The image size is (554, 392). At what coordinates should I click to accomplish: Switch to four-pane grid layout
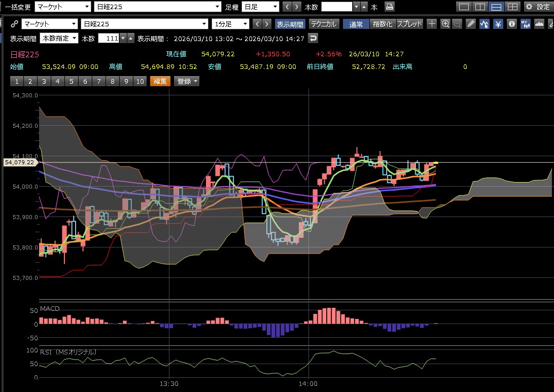tap(512, 7)
